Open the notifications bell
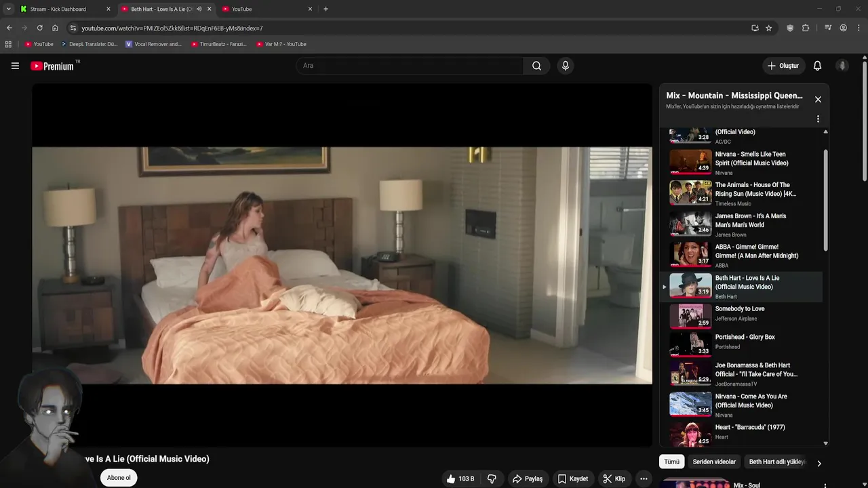Screen dimensions: 868x488 (x=817, y=66)
